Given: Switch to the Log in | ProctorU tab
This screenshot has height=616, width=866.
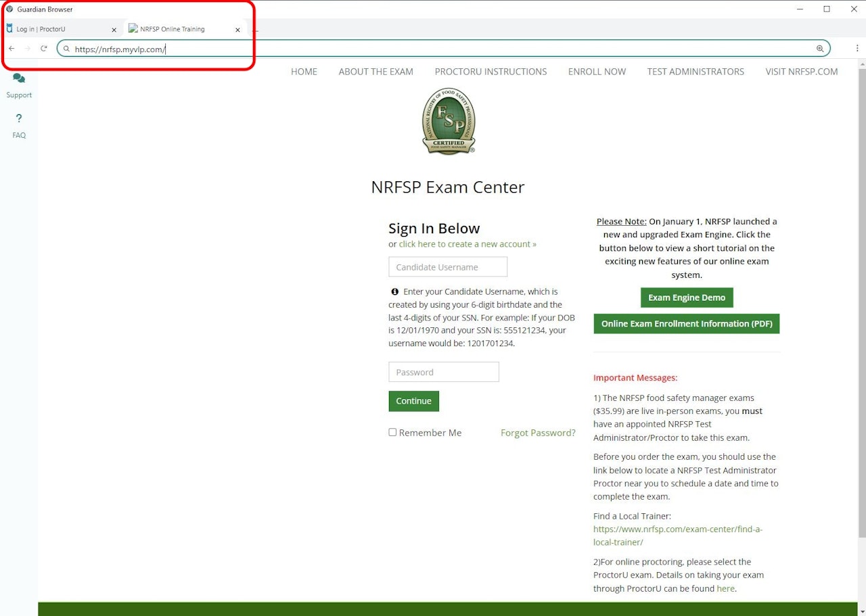Looking at the screenshot, I should pyautogui.click(x=62, y=29).
